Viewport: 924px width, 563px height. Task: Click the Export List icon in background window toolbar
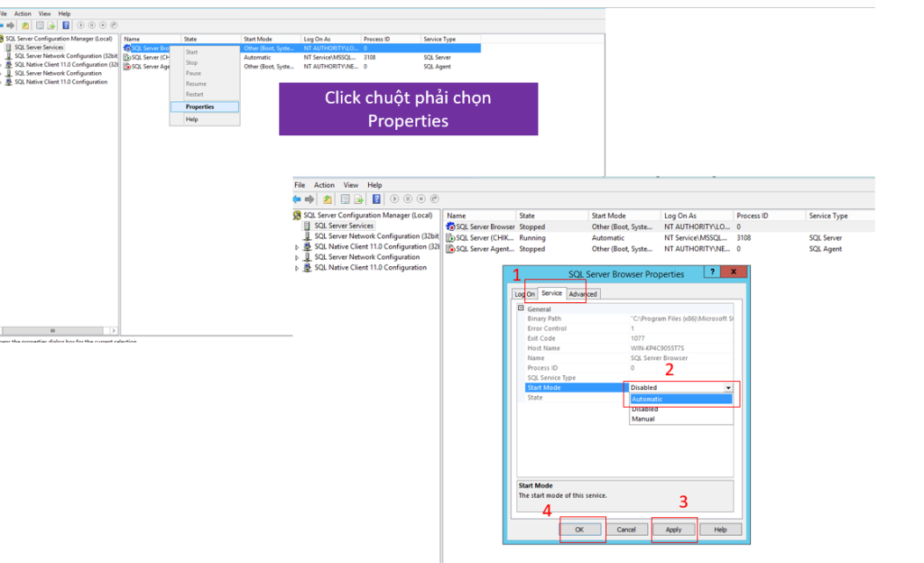pyautogui.click(x=51, y=25)
